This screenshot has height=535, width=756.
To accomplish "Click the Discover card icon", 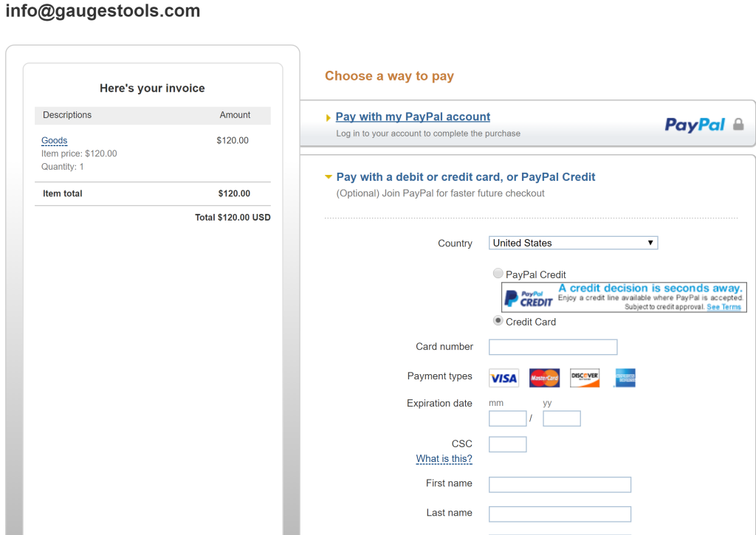I will pyautogui.click(x=585, y=378).
